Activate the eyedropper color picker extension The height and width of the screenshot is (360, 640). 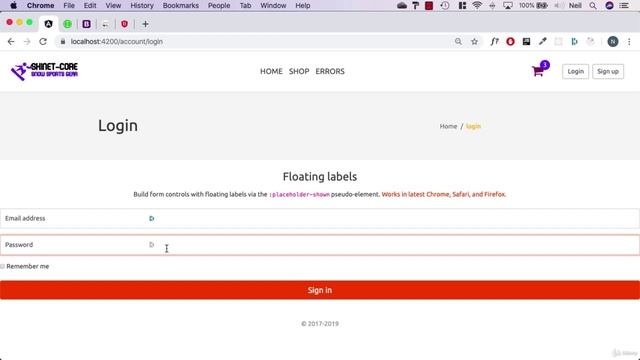pyautogui.click(x=542, y=42)
